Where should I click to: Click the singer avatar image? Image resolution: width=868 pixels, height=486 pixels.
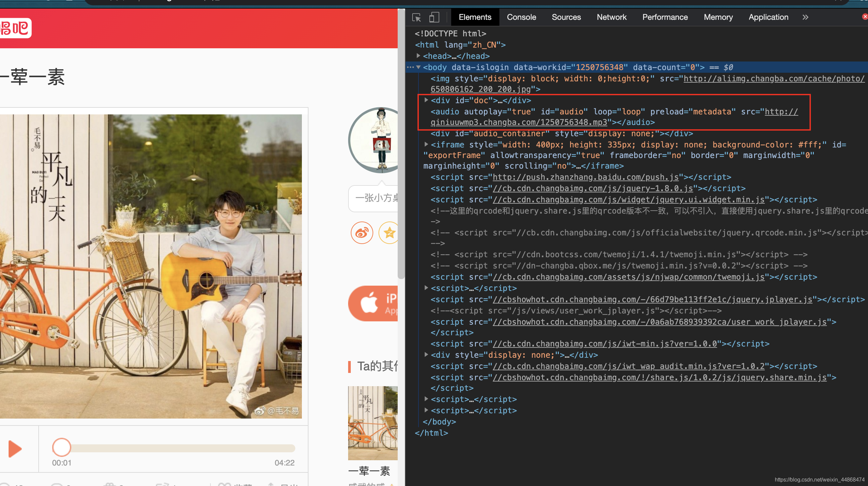[374, 140]
